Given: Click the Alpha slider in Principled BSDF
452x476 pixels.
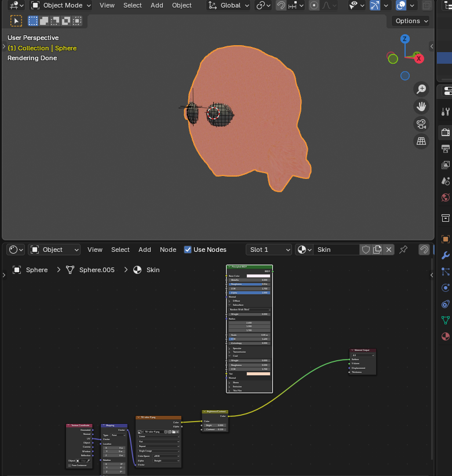Looking at the screenshot, I should click(249, 292).
